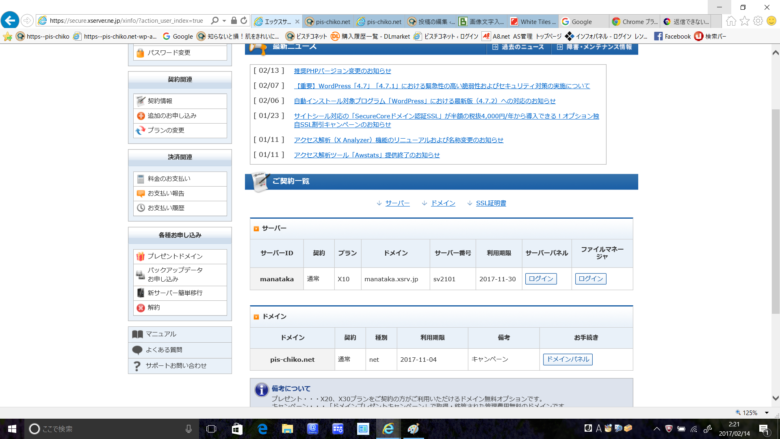Screen dimensions: 780x439
Task: Switch to the Google browser tab
Action: click(x=584, y=21)
